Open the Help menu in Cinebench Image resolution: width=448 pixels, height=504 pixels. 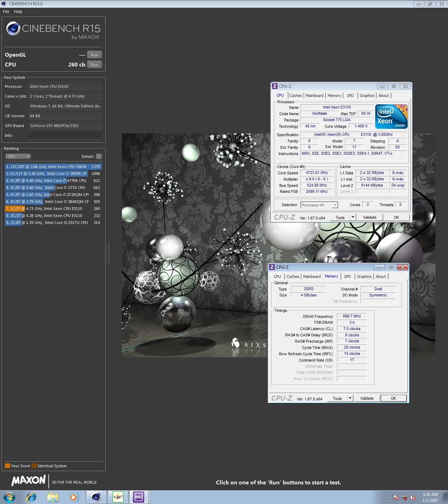tap(18, 12)
